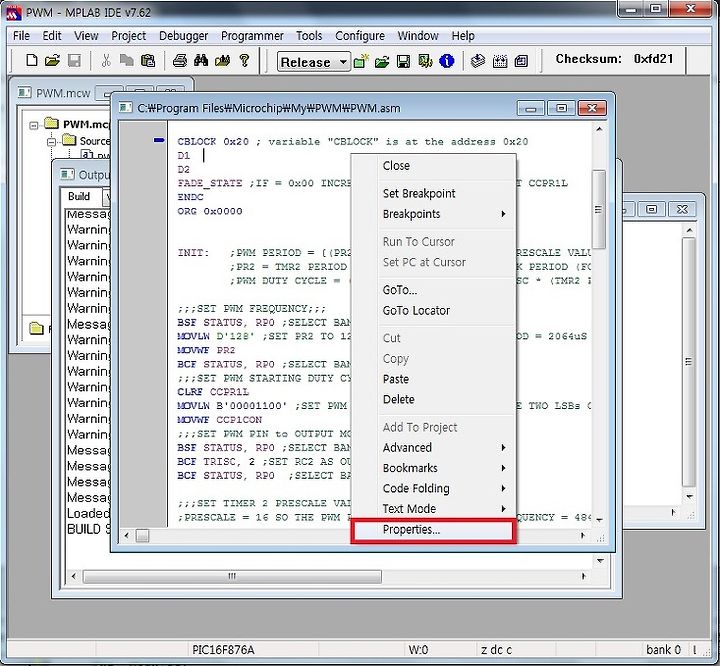Open the Project menu
Image resolution: width=720 pixels, height=666 pixels.
pyautogui.click(x=129, y=36)
